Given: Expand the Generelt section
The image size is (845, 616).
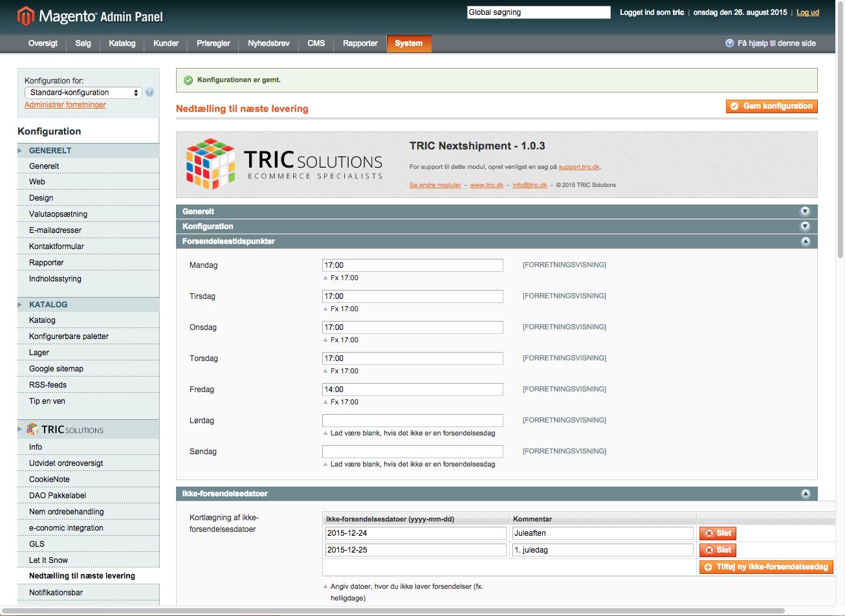Looking at the screenshot, I should coord(805,212).
